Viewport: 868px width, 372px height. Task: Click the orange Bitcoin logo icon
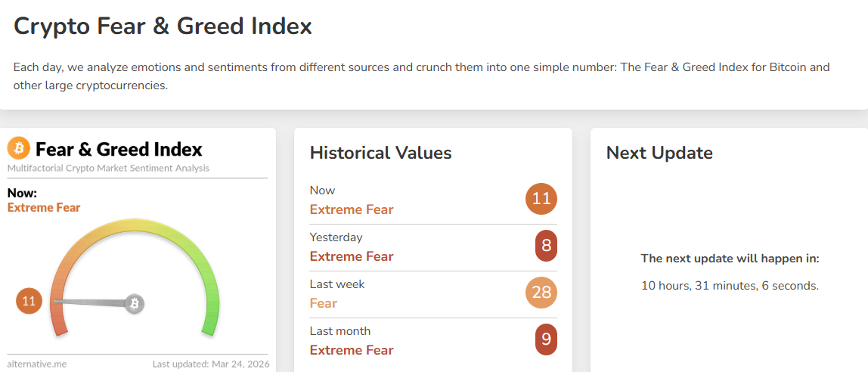click(x=19, y=148)
